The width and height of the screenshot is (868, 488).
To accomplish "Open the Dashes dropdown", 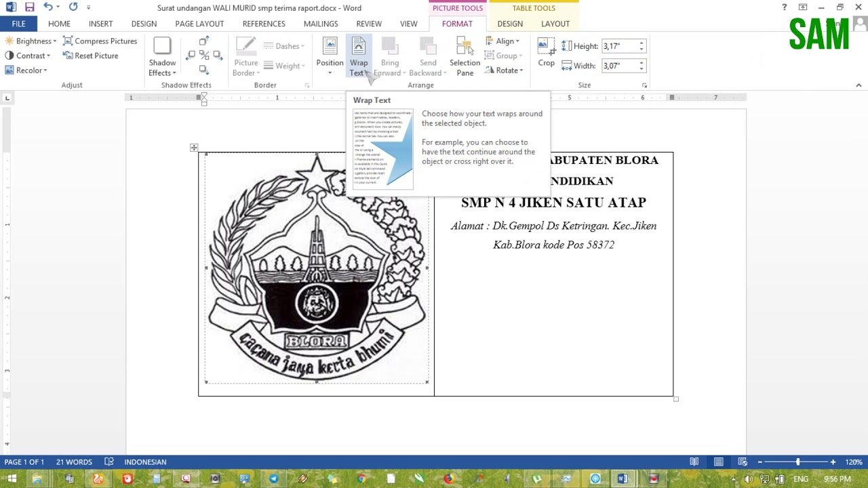I will [283, 46].
